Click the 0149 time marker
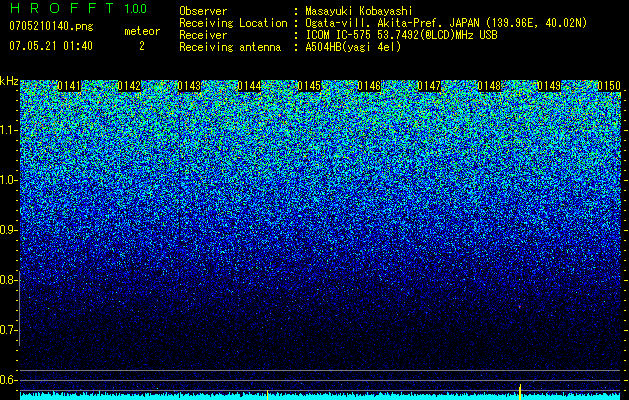The image size is (629, 400). 549,86
